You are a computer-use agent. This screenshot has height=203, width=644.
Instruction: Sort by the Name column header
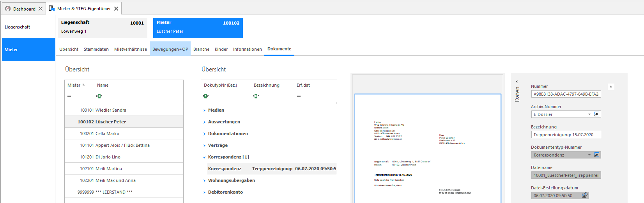tap(103, 85)
